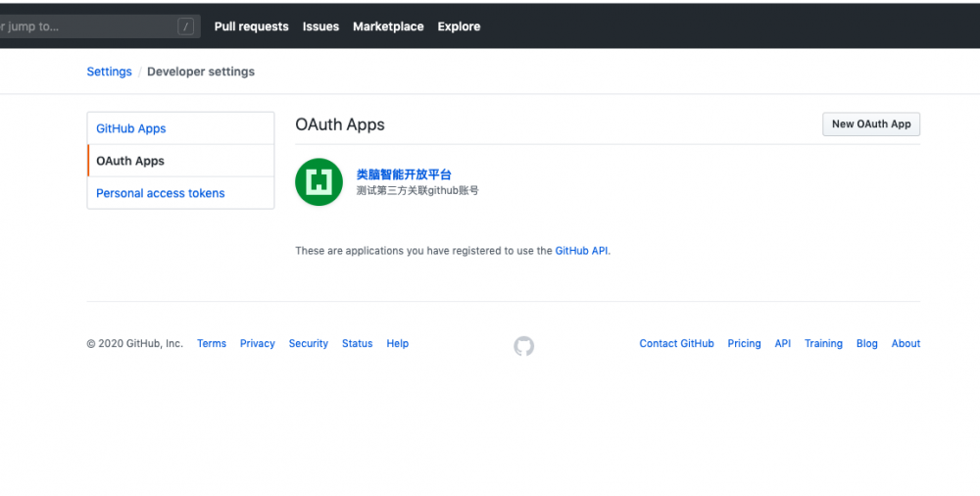Open Personal access tokens section
Viewport: 980px width, 496px height.
coord(161,193)
